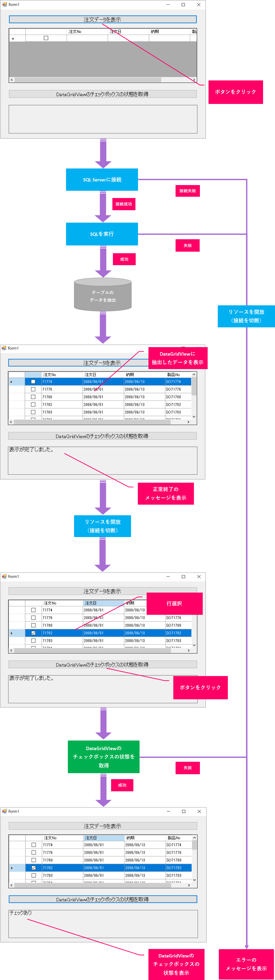Click the 製品No header in the チェックあり form

(174, 838)
